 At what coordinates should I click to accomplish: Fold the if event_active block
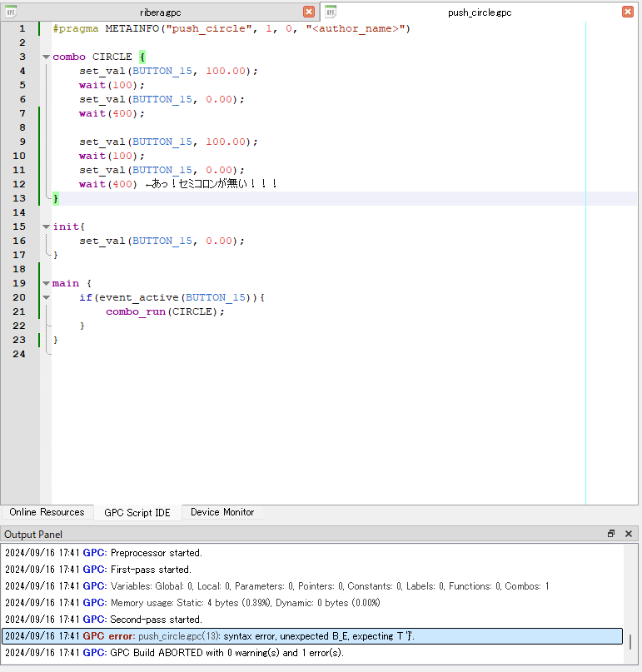pyautogui.click(x=46, y=297)
